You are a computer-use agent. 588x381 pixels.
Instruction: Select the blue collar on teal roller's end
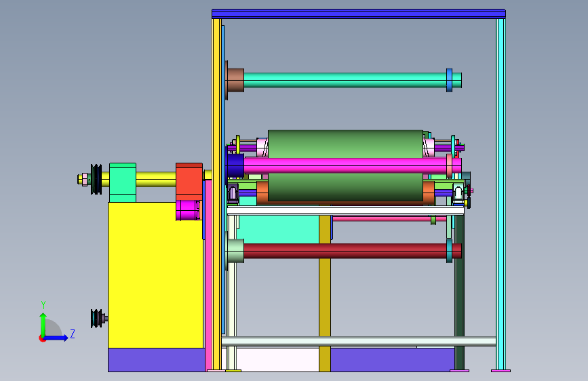(449, 80)
